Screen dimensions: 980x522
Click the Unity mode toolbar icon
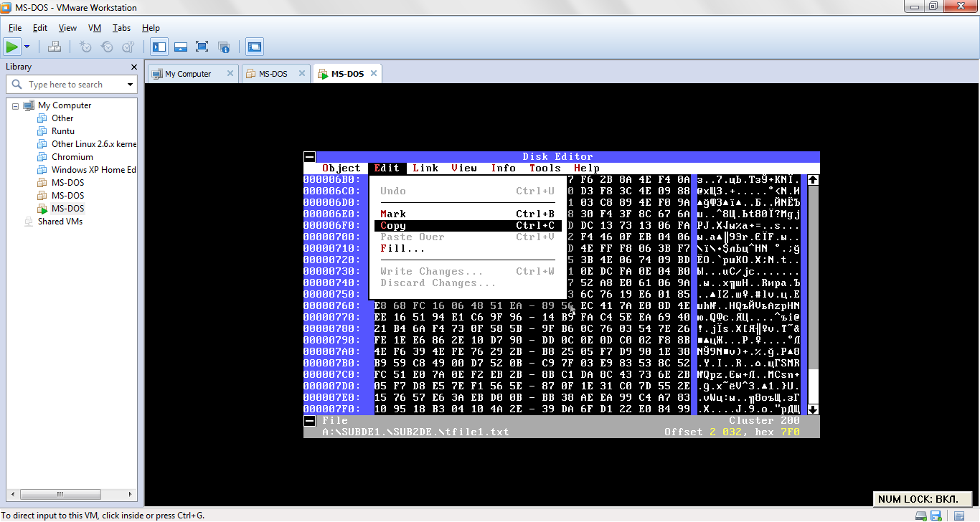pos(224,47)
